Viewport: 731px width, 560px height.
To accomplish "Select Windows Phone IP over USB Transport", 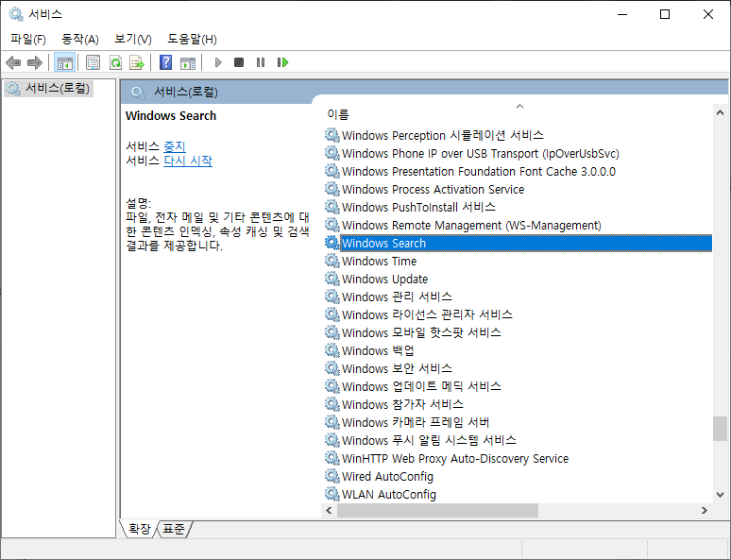I will pos(480,153).
